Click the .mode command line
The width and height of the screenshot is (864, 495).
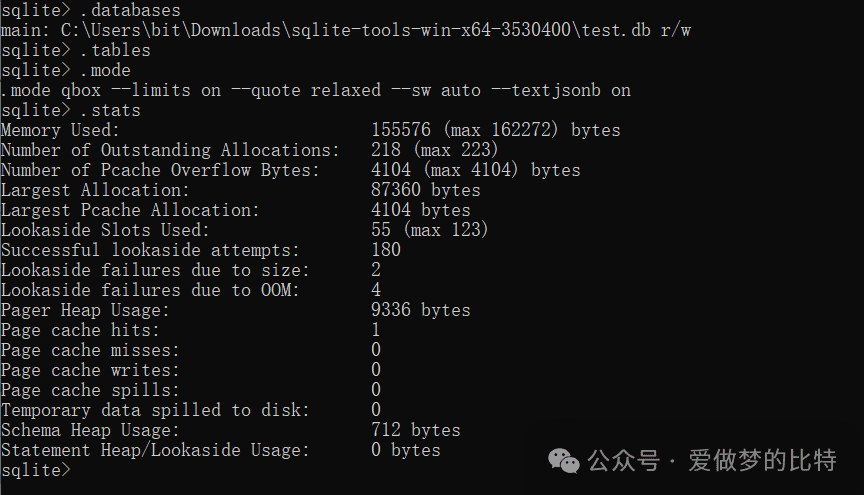pyautogui.click(x=66, y=71)
